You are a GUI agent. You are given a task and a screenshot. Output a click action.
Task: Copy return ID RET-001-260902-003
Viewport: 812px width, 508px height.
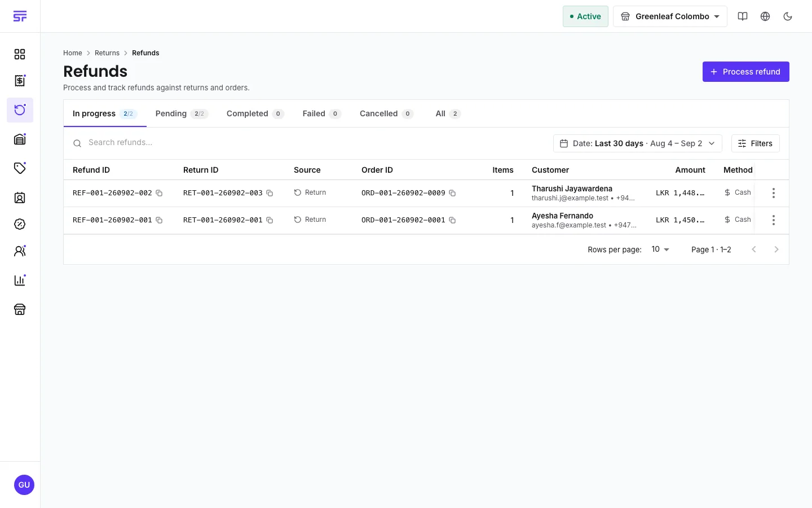click(270, 193)
